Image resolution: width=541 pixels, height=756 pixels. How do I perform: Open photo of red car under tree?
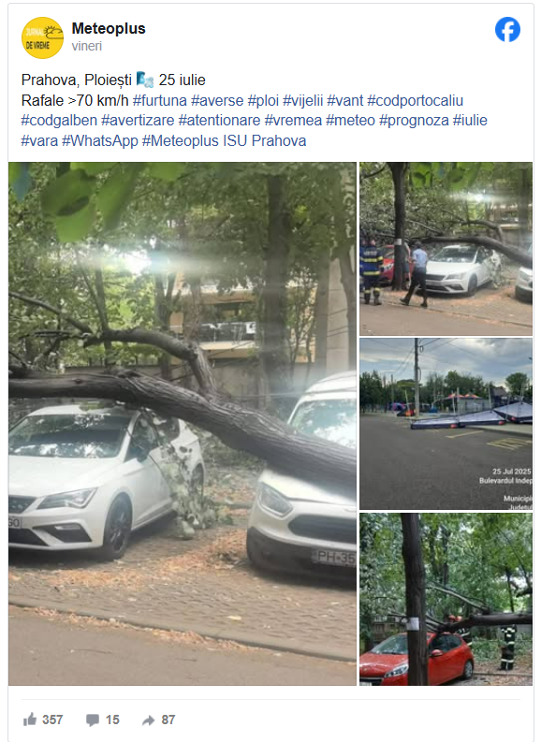(446, 599)
